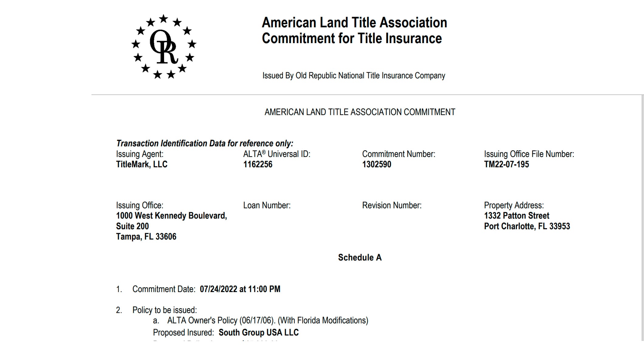The width and height of the screenshot is (644, 354).
Task: Click the "ALTA Owner's Policy (06/17/06)" line
Action: click(x=267, y=321)
